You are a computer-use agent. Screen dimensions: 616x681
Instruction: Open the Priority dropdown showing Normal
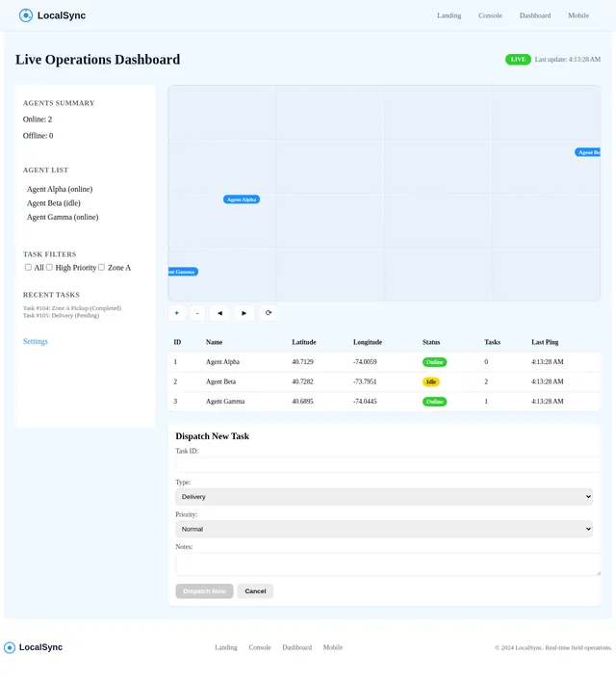[384, 529]
